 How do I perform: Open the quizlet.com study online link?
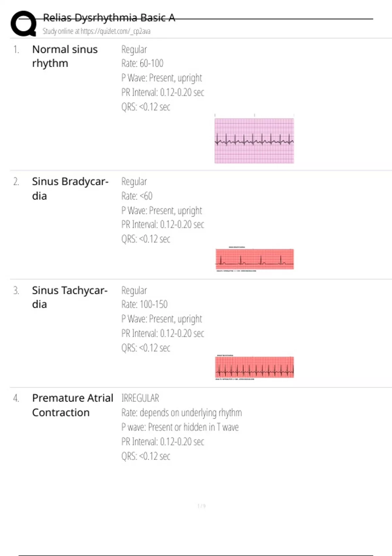[96, 31]
